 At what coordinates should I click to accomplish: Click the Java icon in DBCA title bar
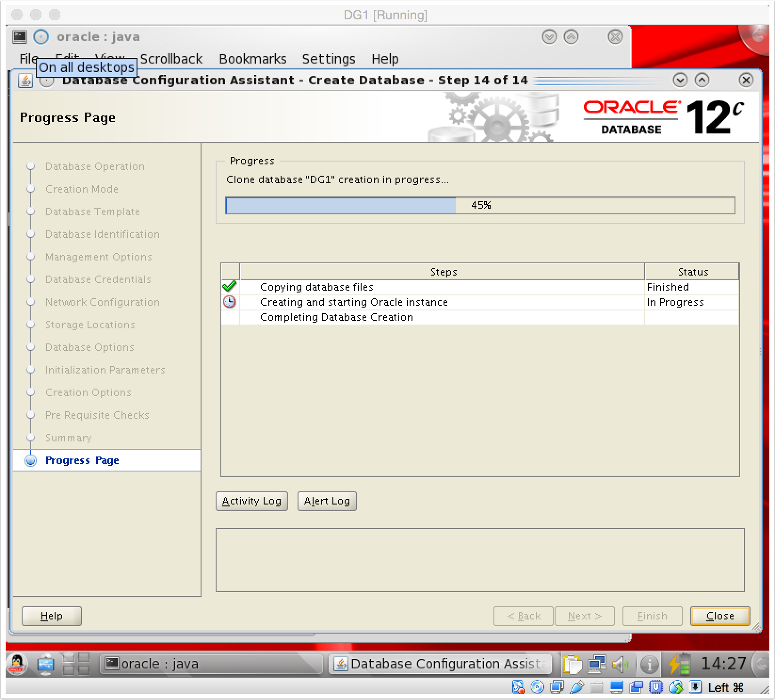(x=25, y=81)
